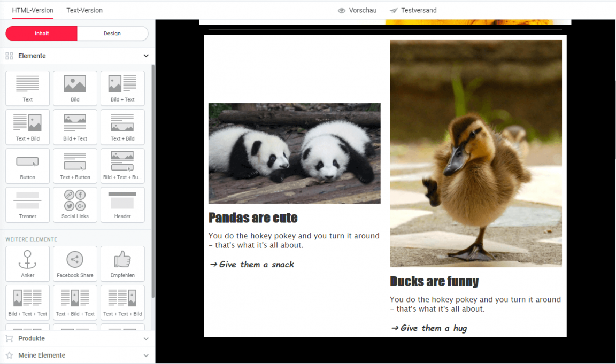Select the duckling image in the email
Viewport: 616px width, 364px height.
[x=475, y=153]
